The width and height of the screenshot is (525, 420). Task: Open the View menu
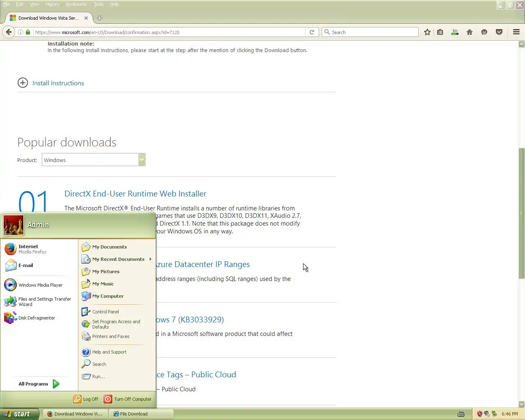coord(34,4)
